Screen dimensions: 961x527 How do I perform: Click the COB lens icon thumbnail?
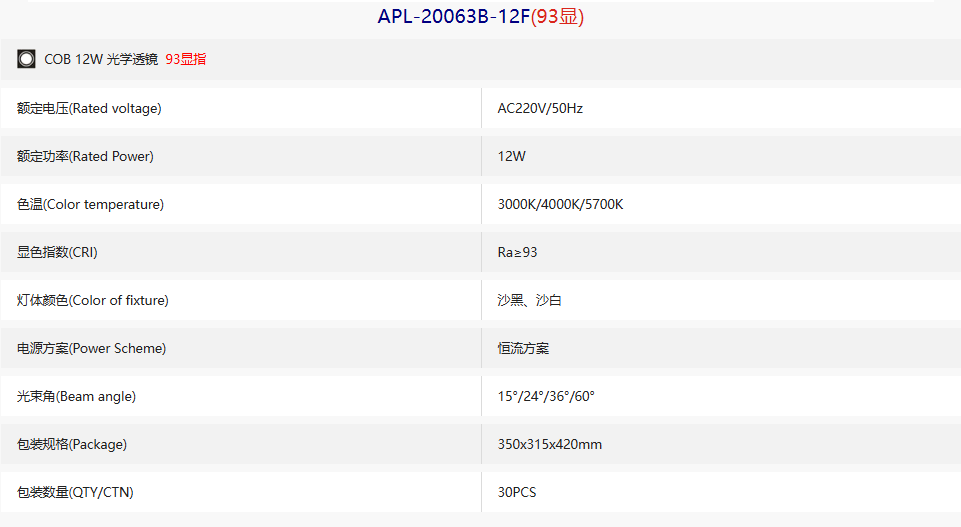tap(26, 59)
